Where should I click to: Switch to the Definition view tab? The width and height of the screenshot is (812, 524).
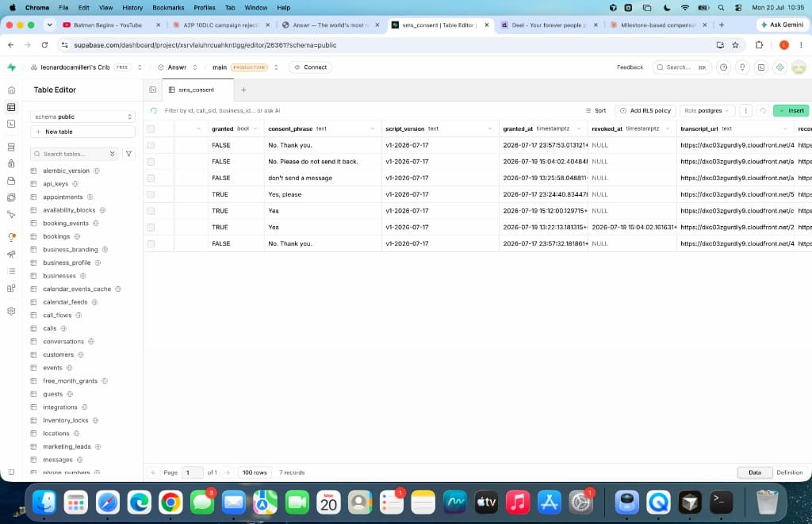pos(789,472)
